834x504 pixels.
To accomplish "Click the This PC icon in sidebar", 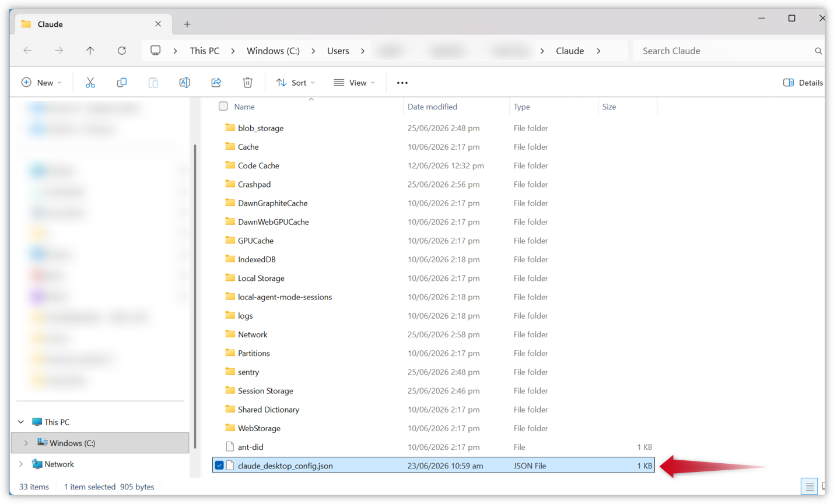I will click(37, 422).
